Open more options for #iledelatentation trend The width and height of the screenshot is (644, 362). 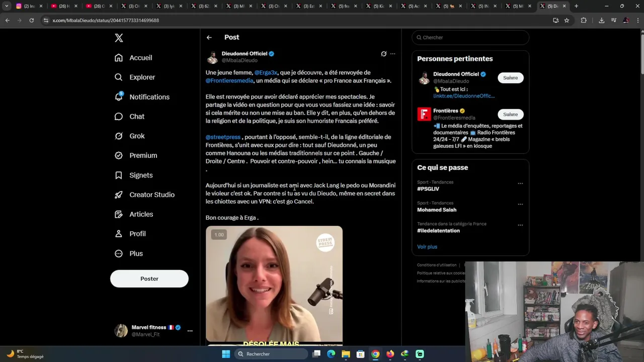tap(520, 225)
